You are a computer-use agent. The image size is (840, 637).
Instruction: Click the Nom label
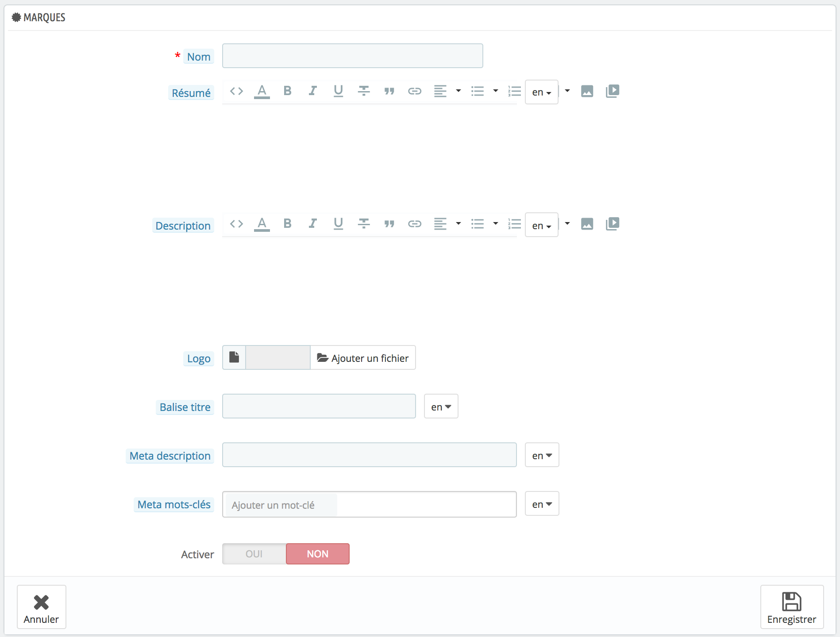coord(199,57)
